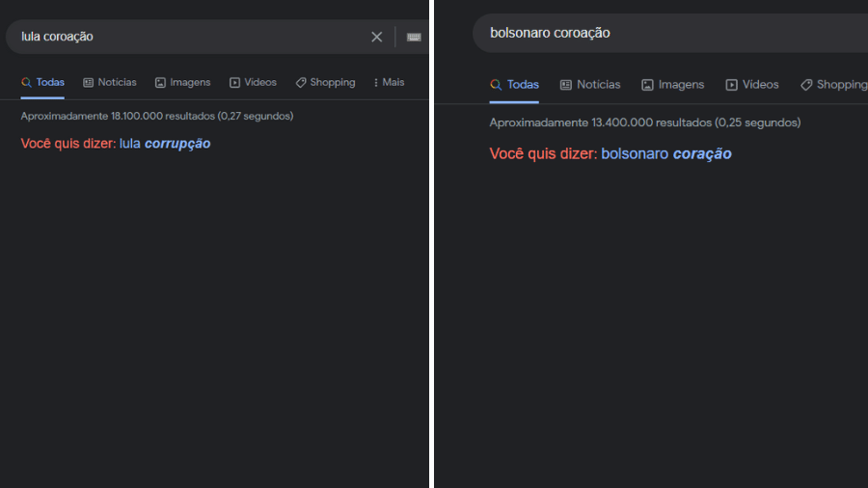Select Todas tab in lula search
The height and width of the screenshot is (488, 868).
pos(42,82)
